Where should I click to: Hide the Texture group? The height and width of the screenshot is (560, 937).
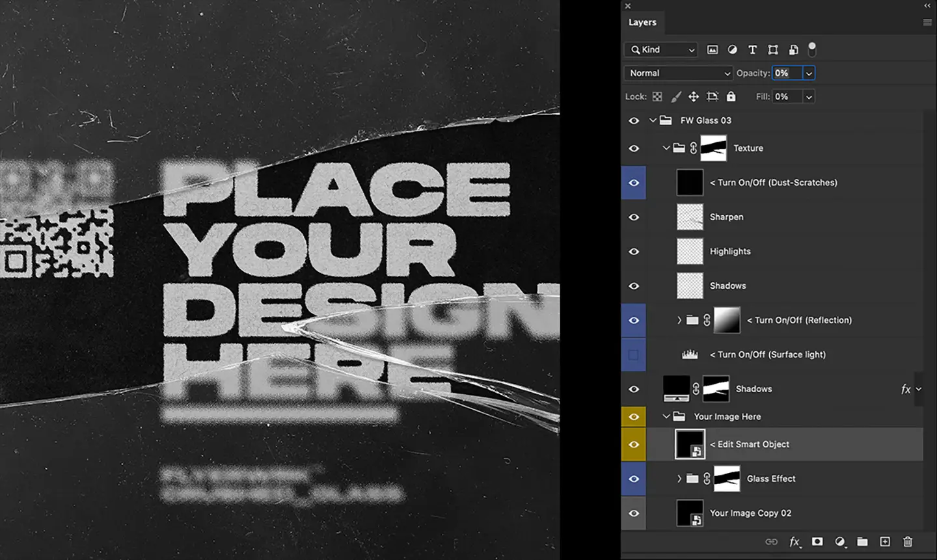pos(634,148)
